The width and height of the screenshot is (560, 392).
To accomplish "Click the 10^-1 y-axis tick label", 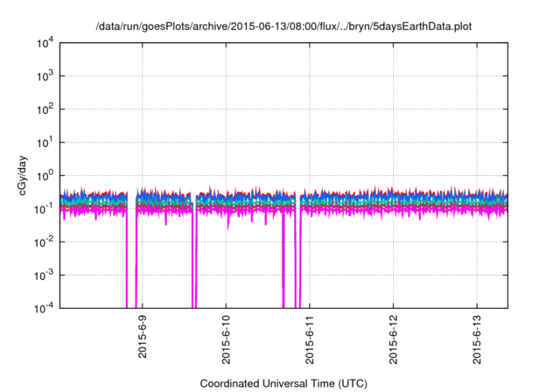I will (44, 209).
